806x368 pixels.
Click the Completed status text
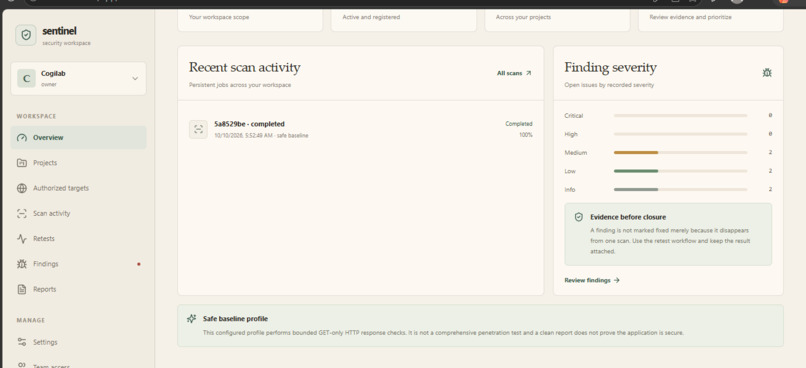519,124
